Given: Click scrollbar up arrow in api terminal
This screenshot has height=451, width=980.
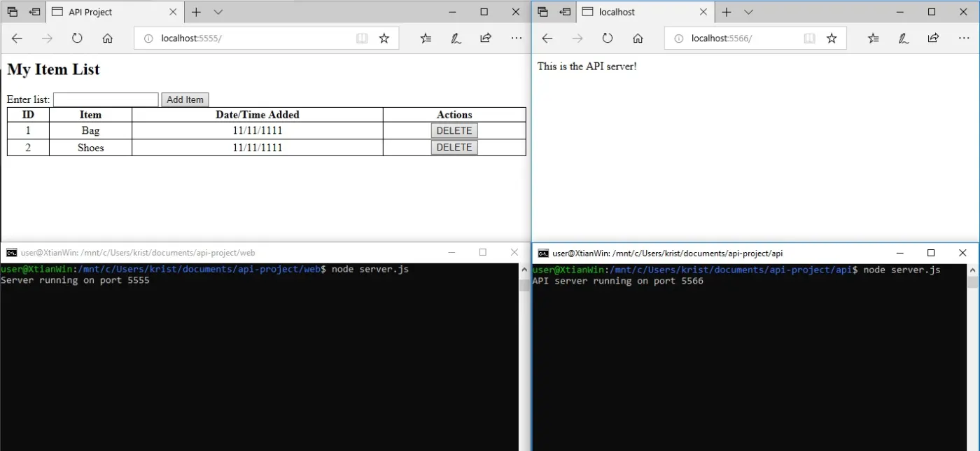Looking at the screenshot, I should tap(973, 270).
